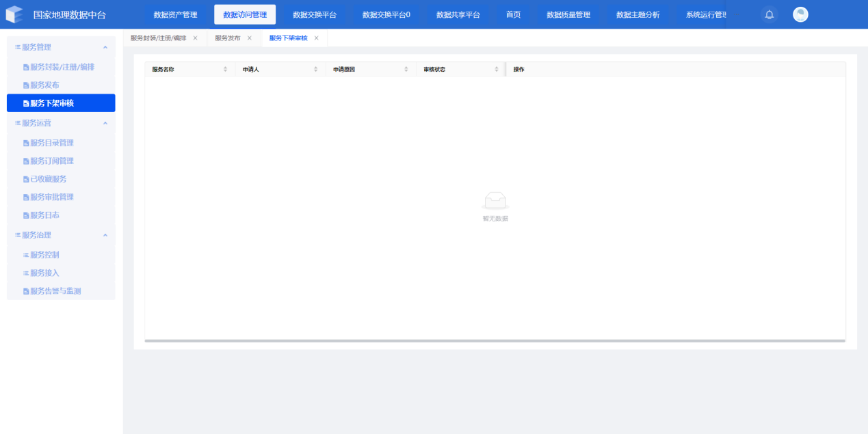Sort by 服务名称 column arrows

[x=225, y=69]
